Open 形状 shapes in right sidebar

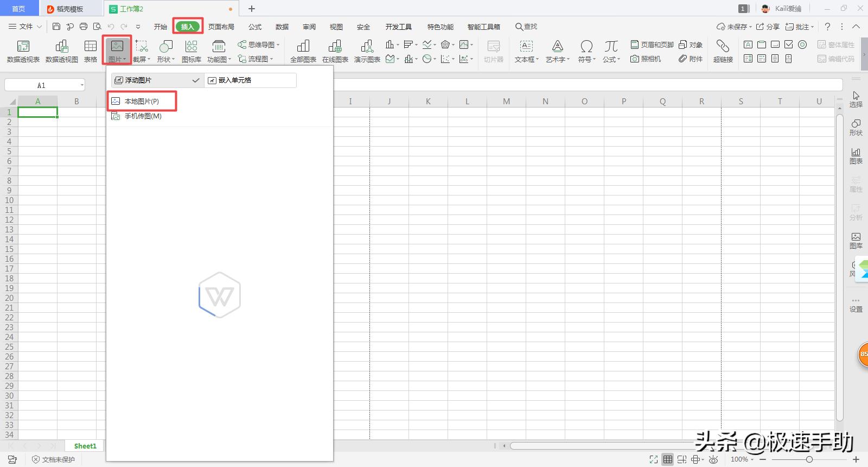click(x=856, y=128)
